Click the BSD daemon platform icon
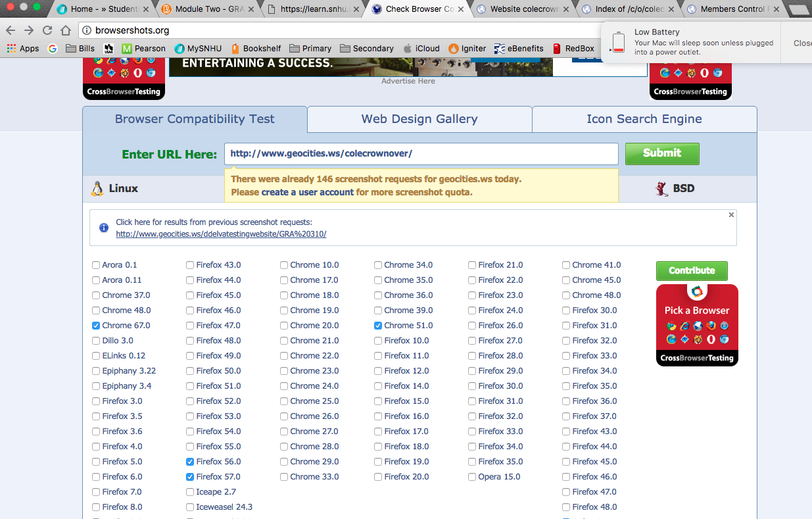The height and width of the screenshot is (519, 812). tap(662, 189)
